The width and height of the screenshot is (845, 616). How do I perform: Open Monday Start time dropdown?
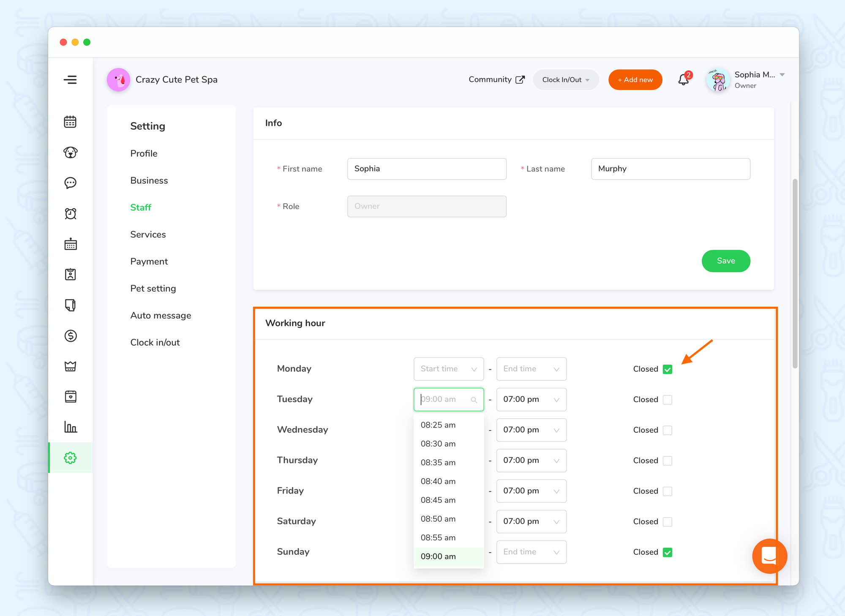pyautogui.click(x=449, y=369)
